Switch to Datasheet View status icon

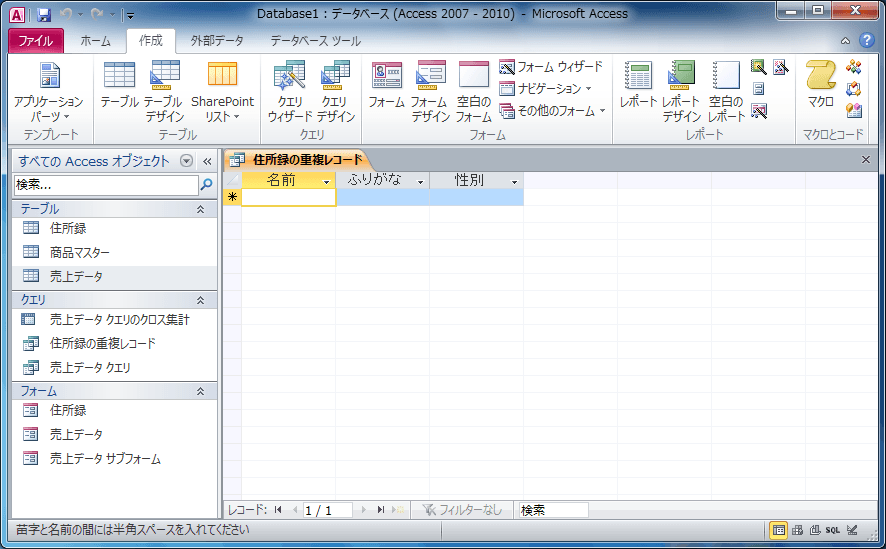[x=779, y=530]
